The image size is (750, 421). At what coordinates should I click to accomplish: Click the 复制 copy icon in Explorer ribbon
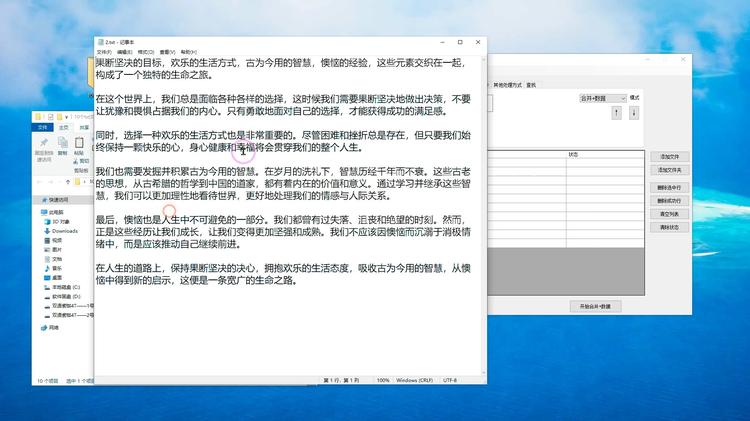pos(63,143)
